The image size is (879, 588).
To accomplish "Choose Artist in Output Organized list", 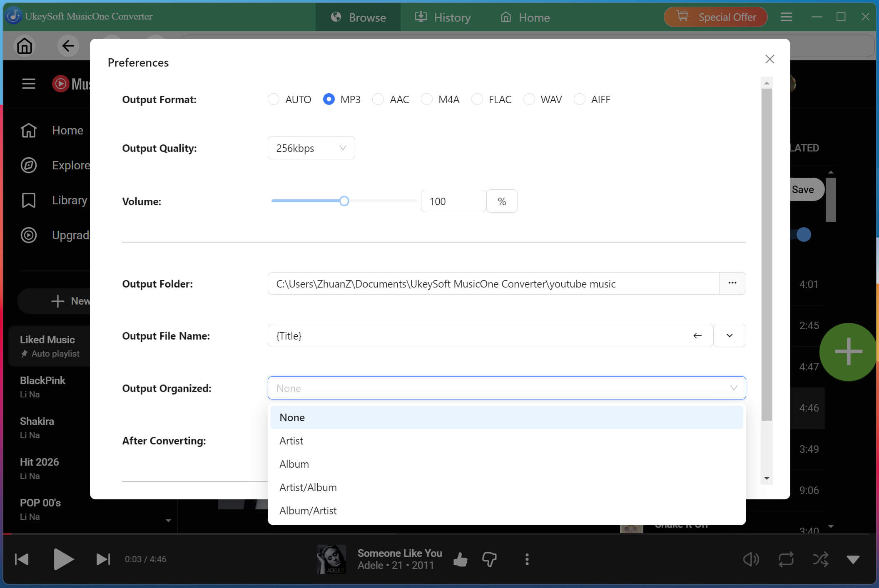I will click(506, 441).
